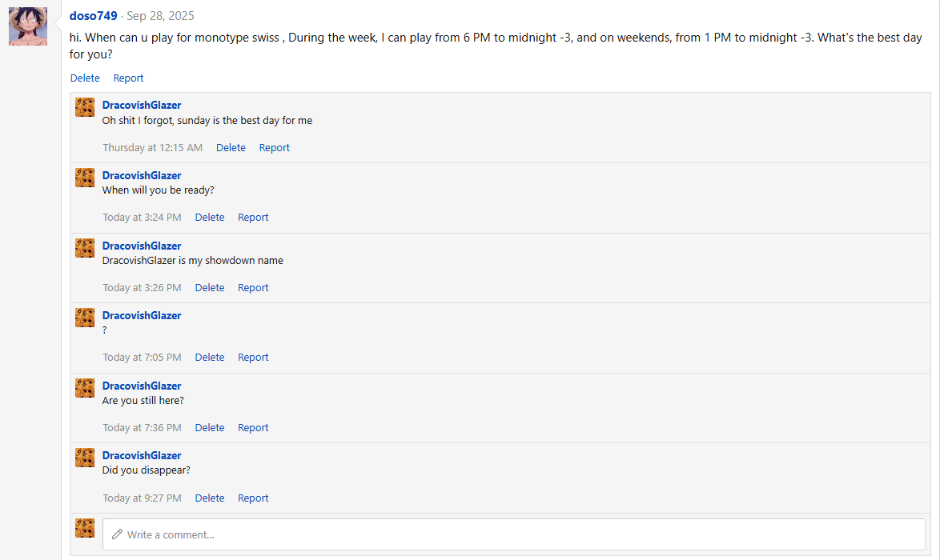Click avatar beside "is my showdown name" comment

click(x=85, y=248)
